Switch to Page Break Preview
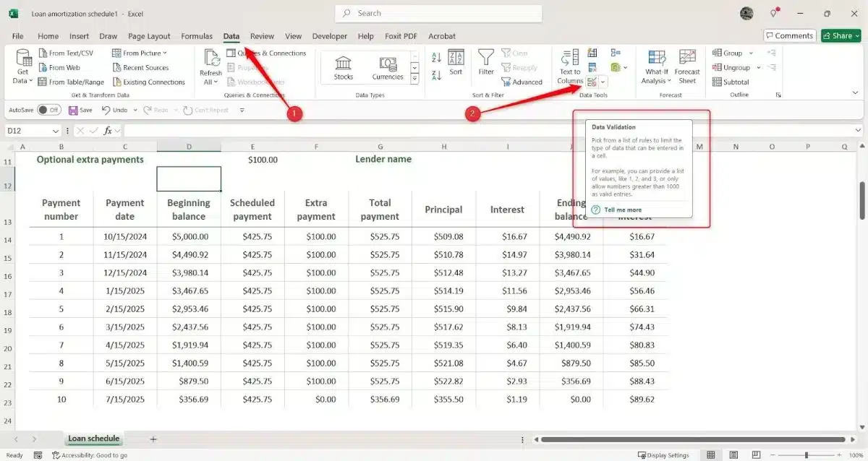The image size is (868, 461). pos(757,455)
